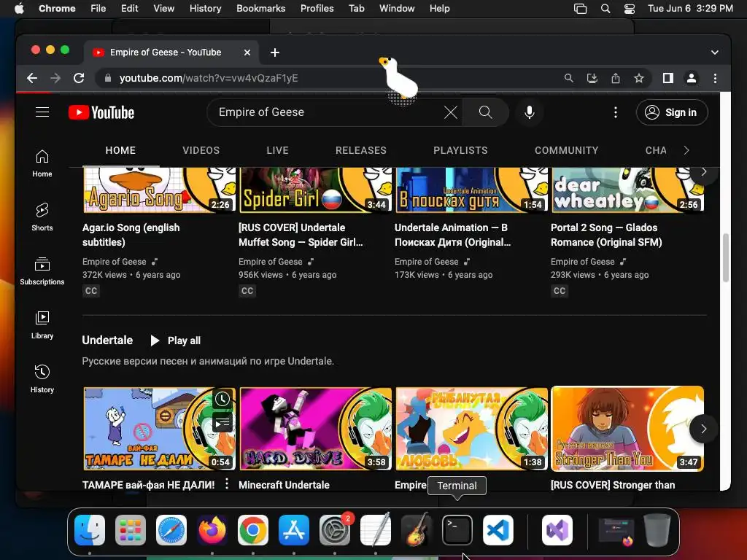Image resolution: width=747 pixels, height=560 pixels.
Task: Open Firefox from the Dock
Action: [212, 529]
